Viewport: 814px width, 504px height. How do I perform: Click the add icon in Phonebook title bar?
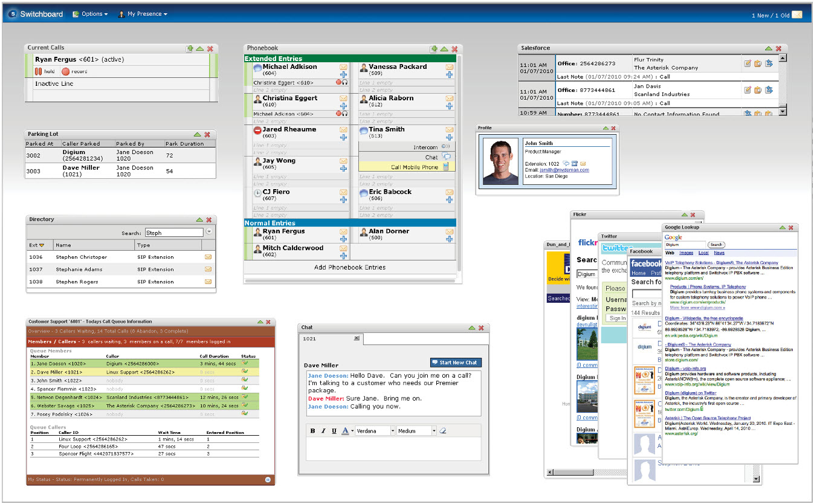pos(433,49)
